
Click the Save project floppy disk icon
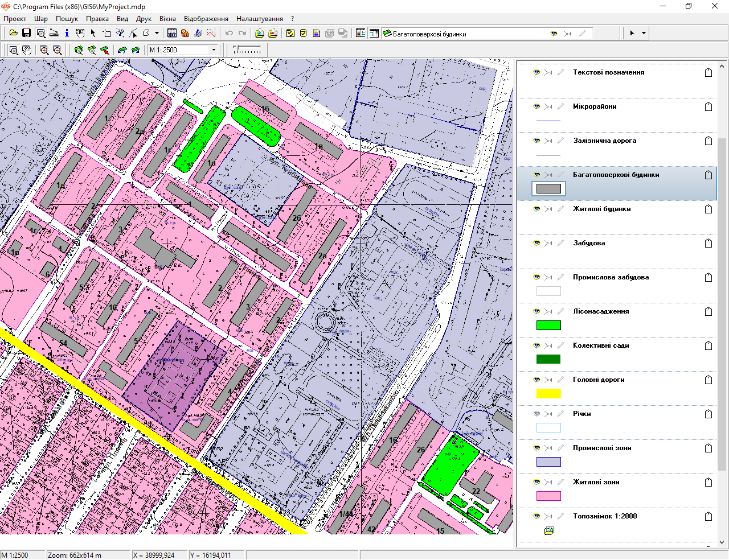click(26, 33)
